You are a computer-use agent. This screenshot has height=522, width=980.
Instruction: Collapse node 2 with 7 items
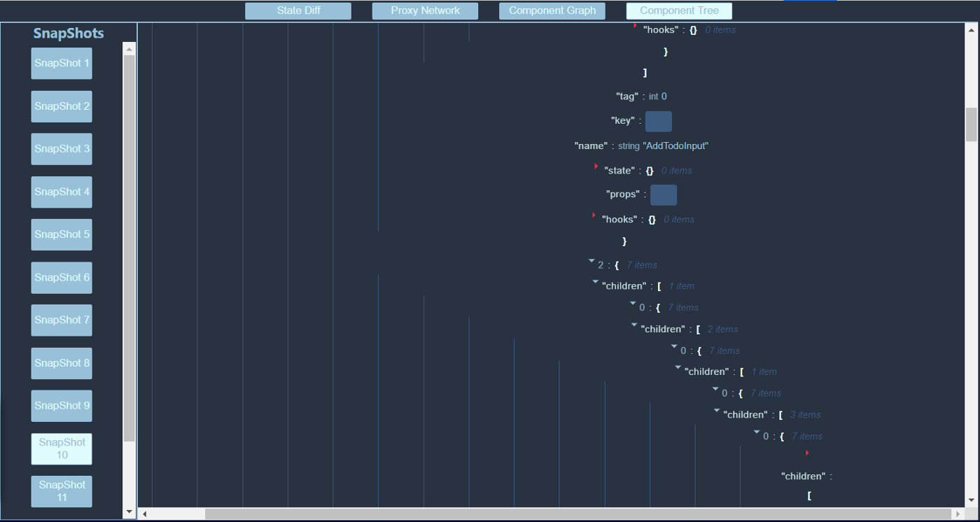tap(591, 260)
